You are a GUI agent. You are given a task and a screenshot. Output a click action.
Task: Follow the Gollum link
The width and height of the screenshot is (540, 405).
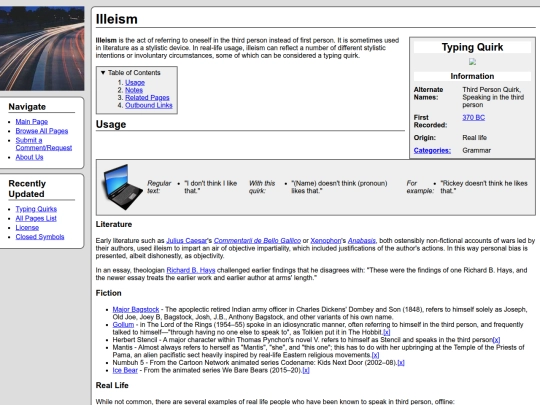point(123,325)
